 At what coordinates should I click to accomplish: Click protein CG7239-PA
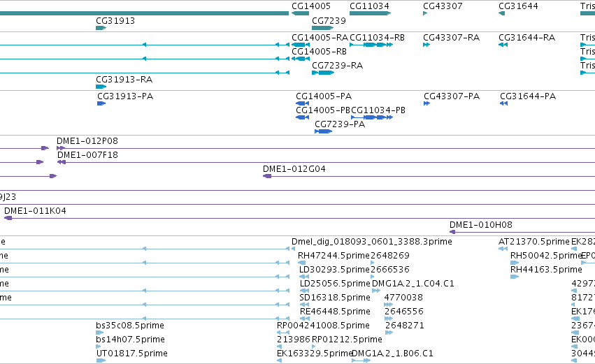click(x=323, y=131)
